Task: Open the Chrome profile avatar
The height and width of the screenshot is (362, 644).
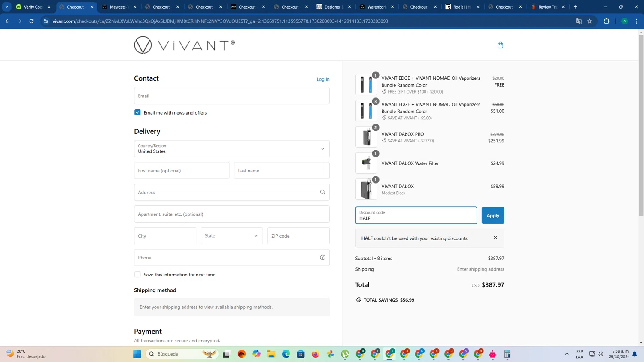Action: click(x=625, y=21)
